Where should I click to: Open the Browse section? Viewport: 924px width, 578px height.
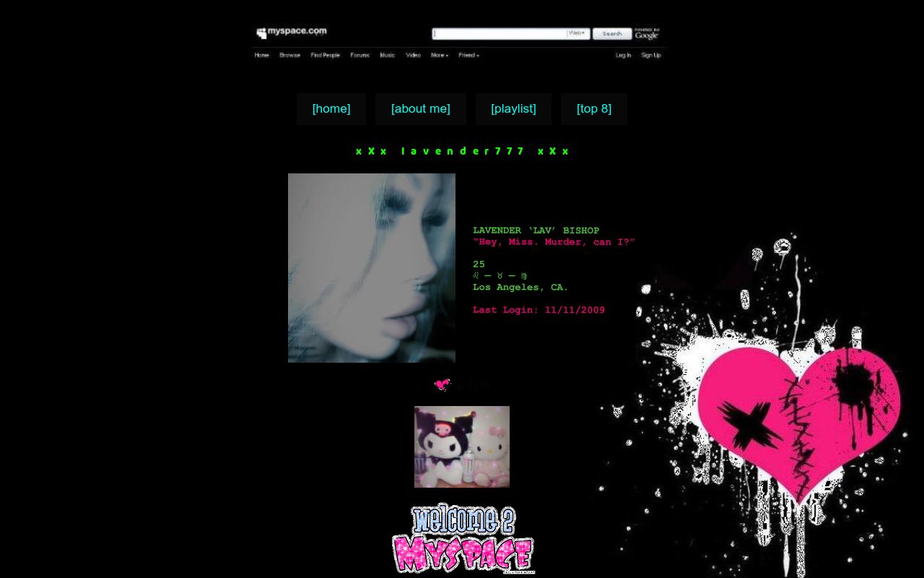(289, 55)
